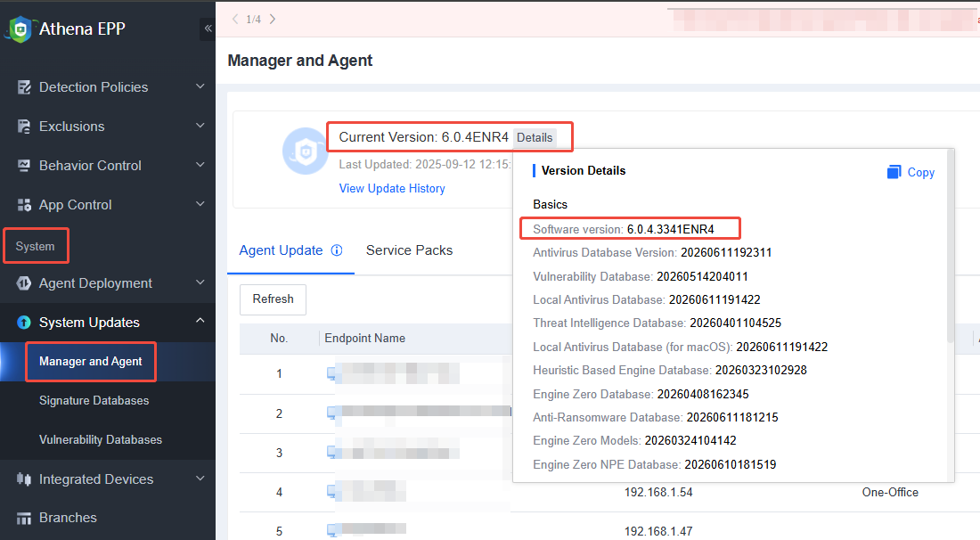The width and height of the screenshot is (980, 540).
Task: Click the computer icon in row 5
Action: click(x=332, y=530)
